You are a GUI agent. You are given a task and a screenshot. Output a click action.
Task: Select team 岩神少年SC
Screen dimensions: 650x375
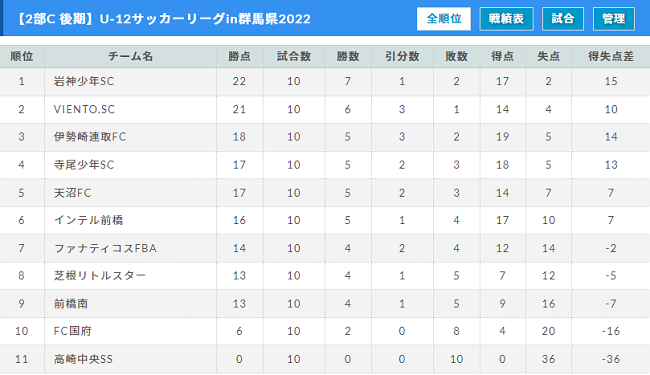point(84,81)
